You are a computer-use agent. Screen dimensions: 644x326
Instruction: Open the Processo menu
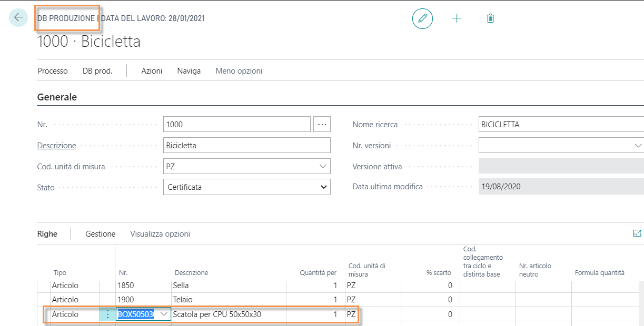(x=53, y=71)
